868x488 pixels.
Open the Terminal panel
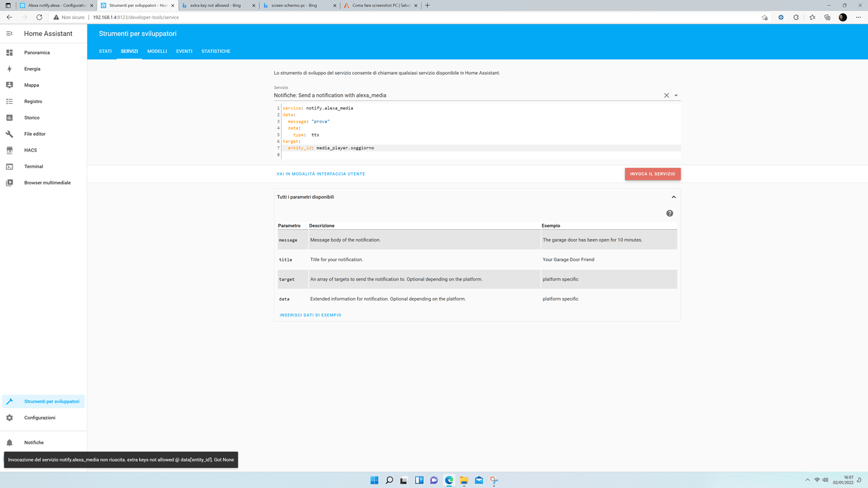point(33,166)
